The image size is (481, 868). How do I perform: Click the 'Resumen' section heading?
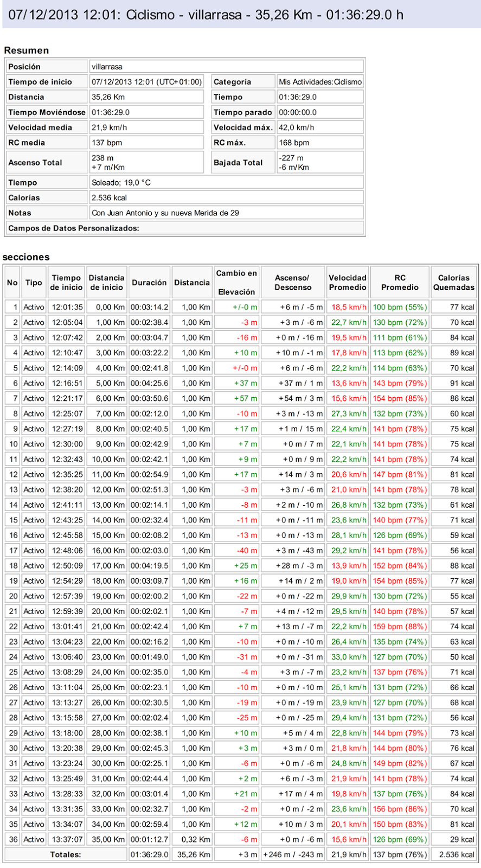(x=26, y=50)
